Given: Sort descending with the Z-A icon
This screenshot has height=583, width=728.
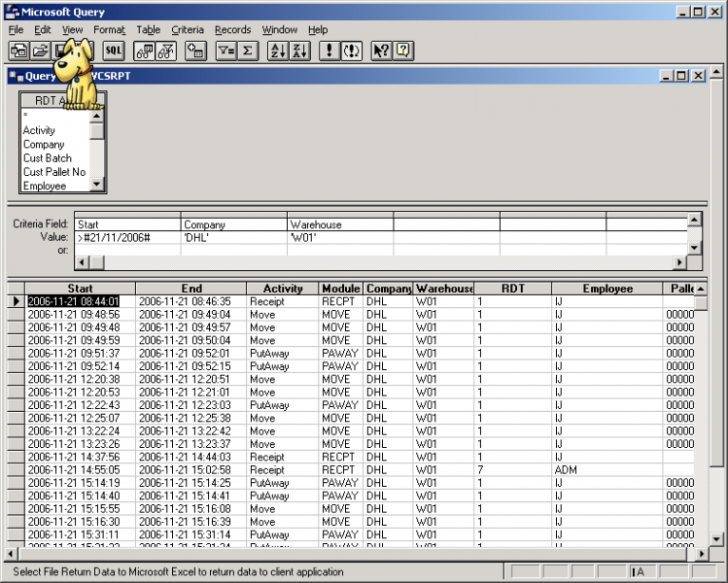Looking at the screenshot, I should point(299,51).
